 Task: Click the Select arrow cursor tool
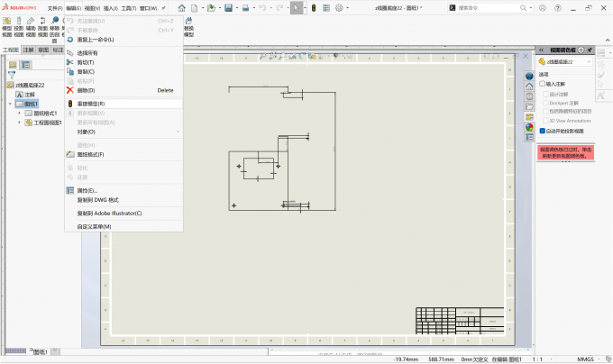pyautogui.click(x=297, y=8)
